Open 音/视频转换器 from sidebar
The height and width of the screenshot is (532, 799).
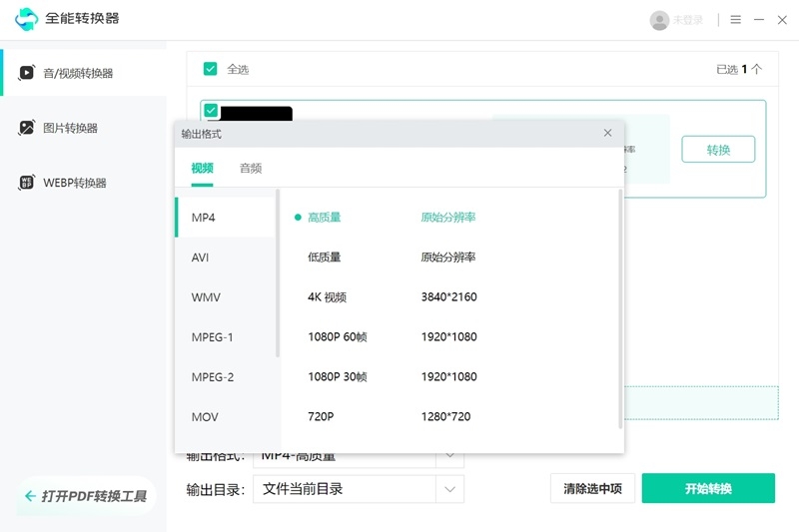[84, 73]
